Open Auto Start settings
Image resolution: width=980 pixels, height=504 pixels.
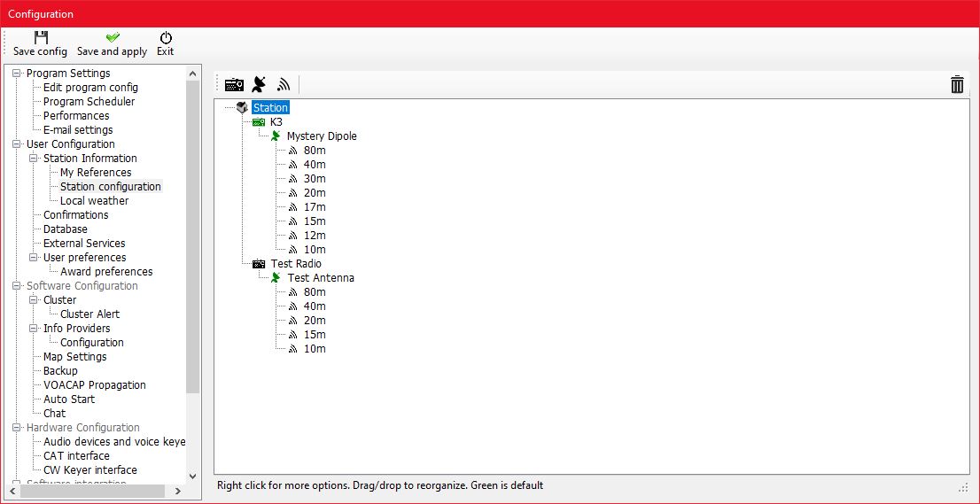tap(69, 399)
